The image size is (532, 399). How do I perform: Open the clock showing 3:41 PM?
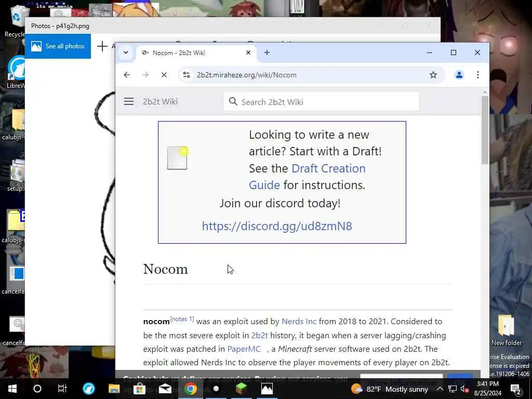pos(487,389)
